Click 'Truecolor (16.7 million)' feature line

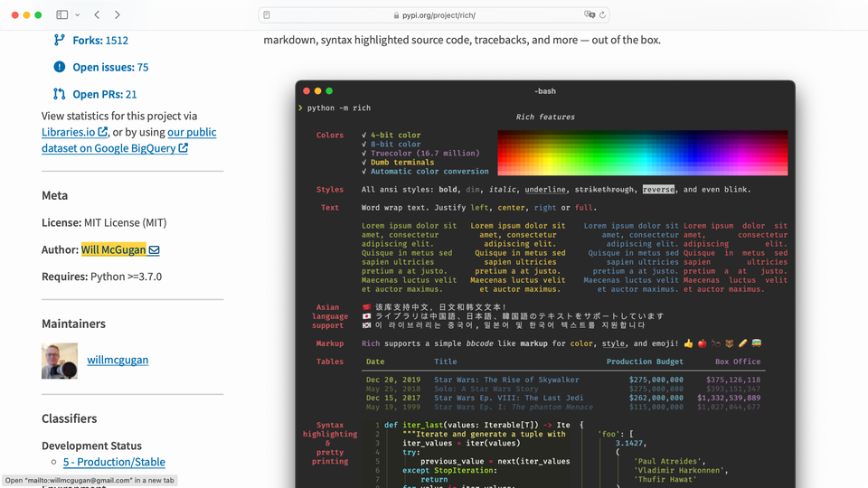tap(425, 154)
